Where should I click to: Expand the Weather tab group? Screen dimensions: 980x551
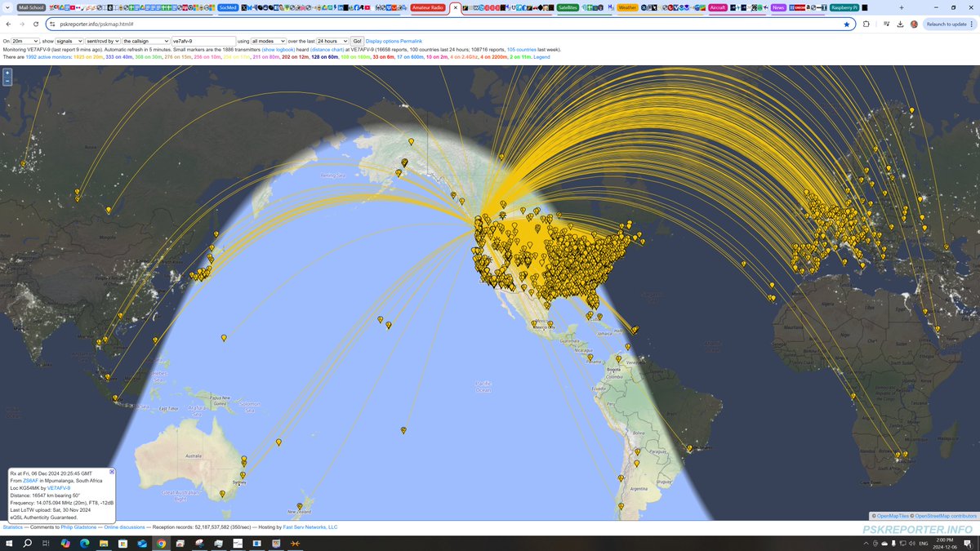click(627, 7)
